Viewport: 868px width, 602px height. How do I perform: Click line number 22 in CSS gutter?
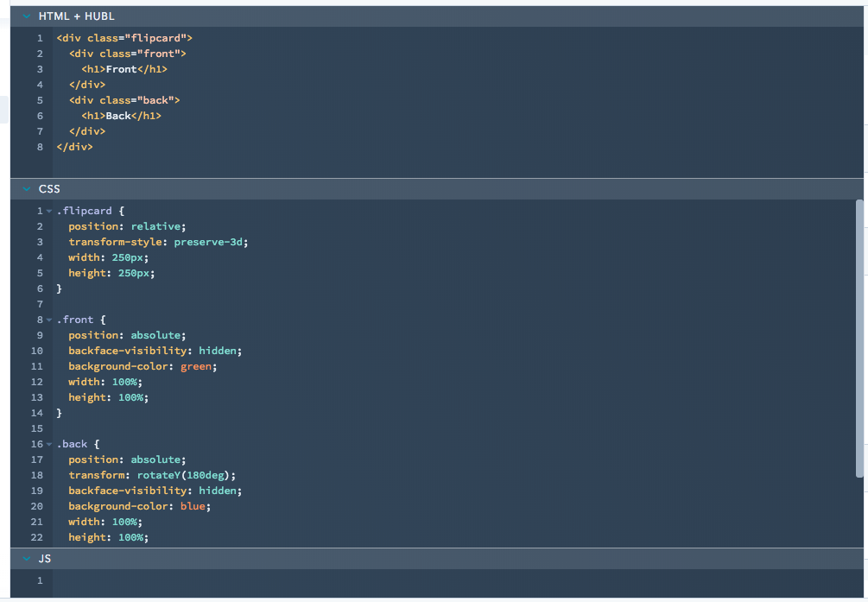pos(37,537)
